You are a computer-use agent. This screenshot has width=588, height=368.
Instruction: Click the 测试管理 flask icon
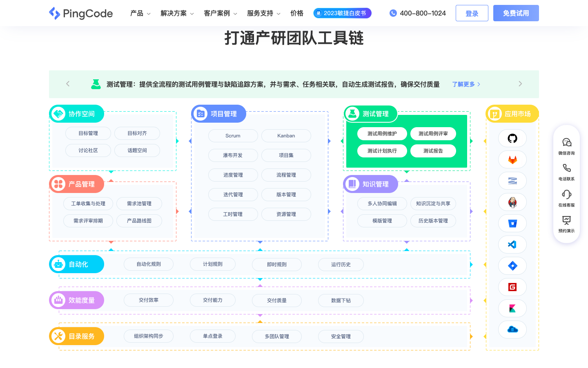pos(352,114)
